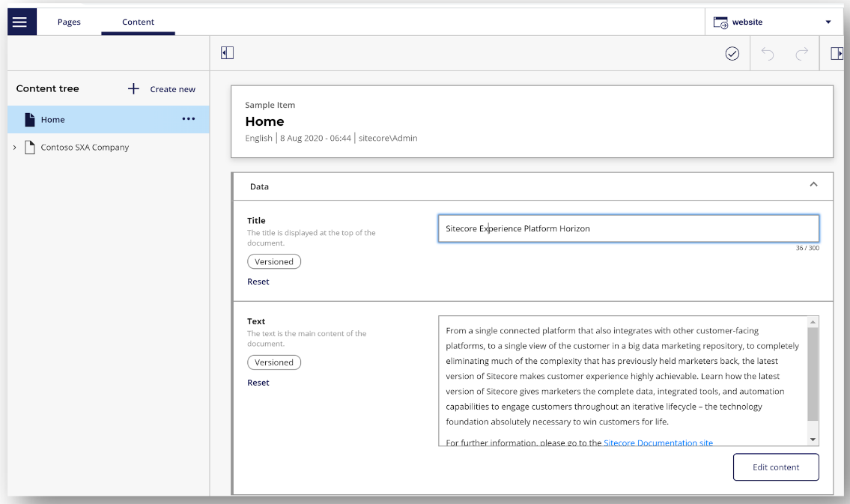The width and height of the screenshot is (850, 504).
Task: Click the English language label
Action: (x=258, y=139)
